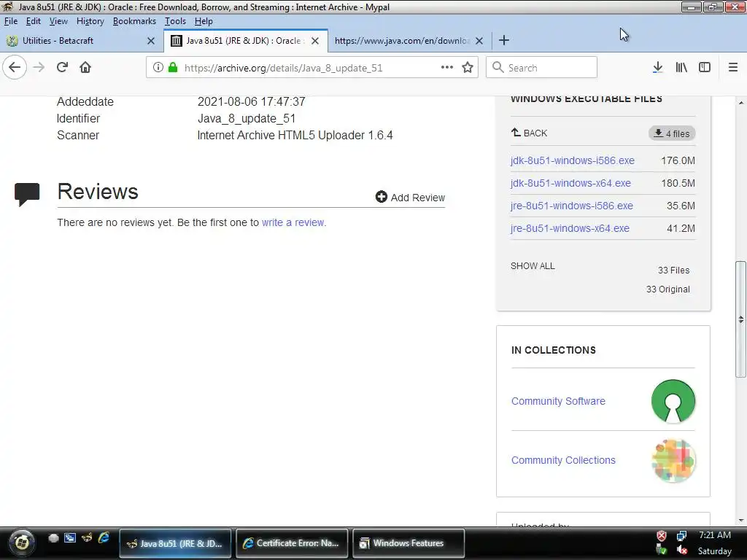Click the Show Desktop quick launch icon
Image resolution: width=747 pixels, height=560 pixels.
[x=70, y=538]
